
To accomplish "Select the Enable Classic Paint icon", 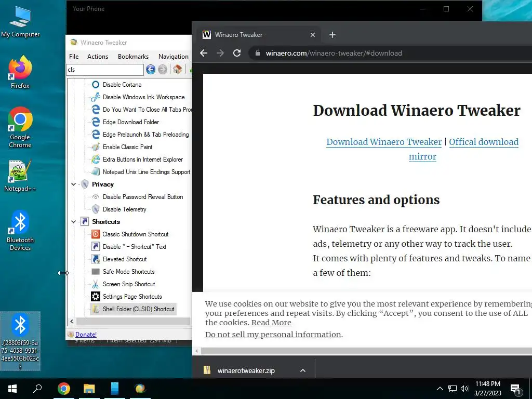I will (x=96, y=147).
